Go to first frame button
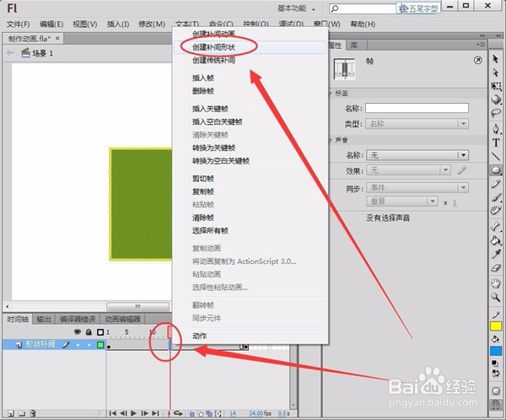 [x=113, y=413]
